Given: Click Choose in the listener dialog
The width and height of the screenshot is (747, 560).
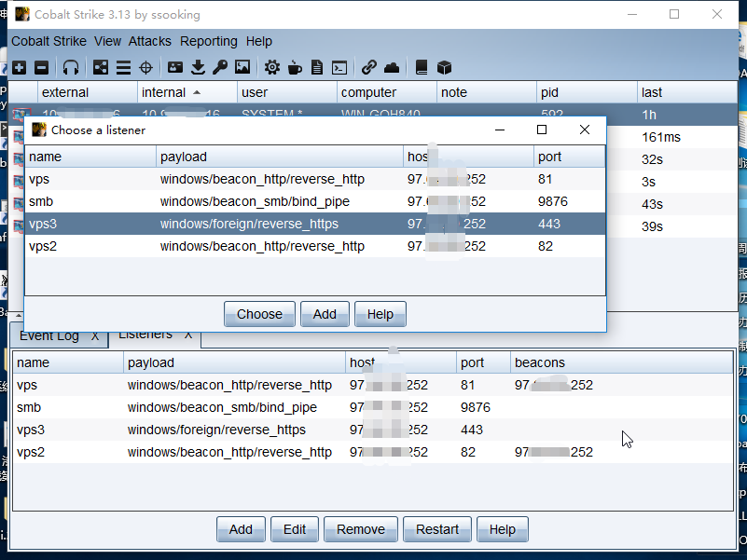Looking at the screenshot, I should click(259, 314).
